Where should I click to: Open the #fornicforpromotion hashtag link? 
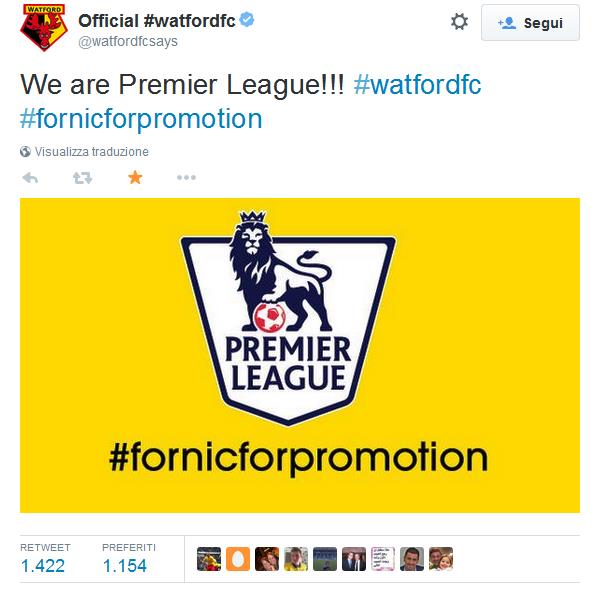point(141,119)
